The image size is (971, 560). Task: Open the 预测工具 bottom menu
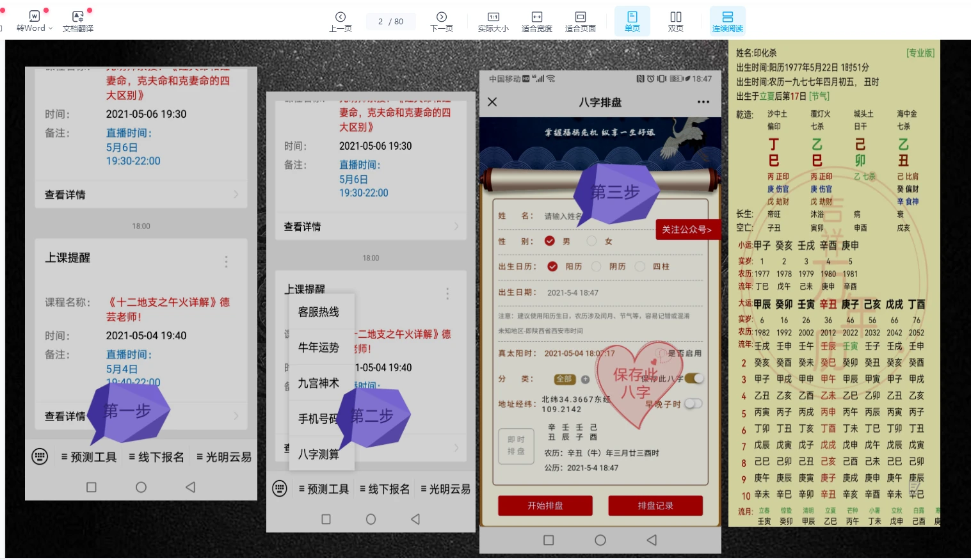[89, 457]
